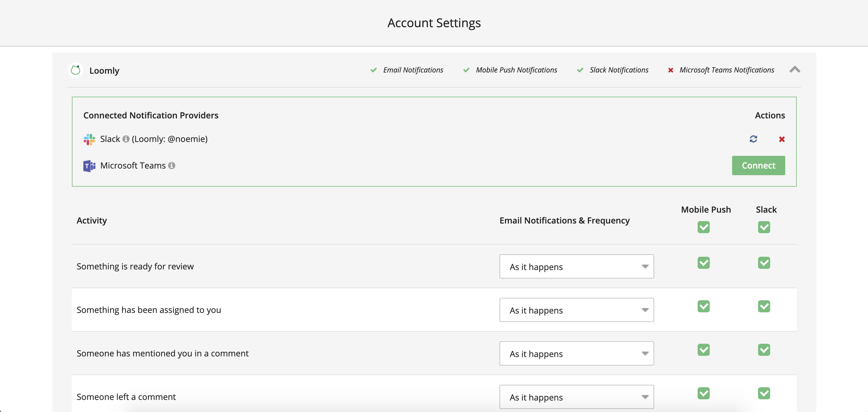Disconnect Slack via the red X
868x412 pixels.
pyautogui.click(x=782, y=139)
